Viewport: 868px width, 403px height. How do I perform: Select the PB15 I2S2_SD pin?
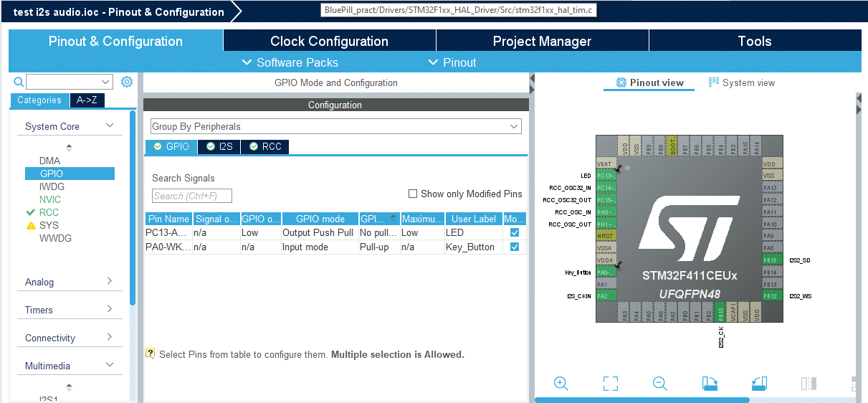coord(772,260)
